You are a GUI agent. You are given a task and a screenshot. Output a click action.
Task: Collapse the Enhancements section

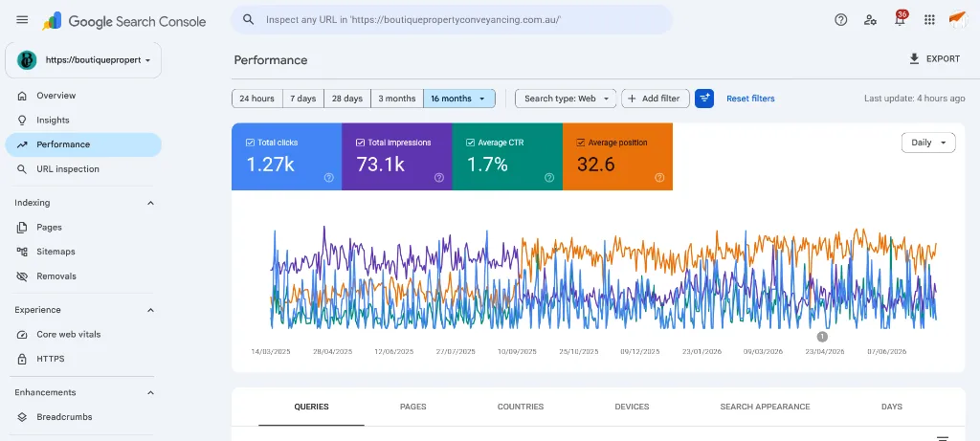150,392
